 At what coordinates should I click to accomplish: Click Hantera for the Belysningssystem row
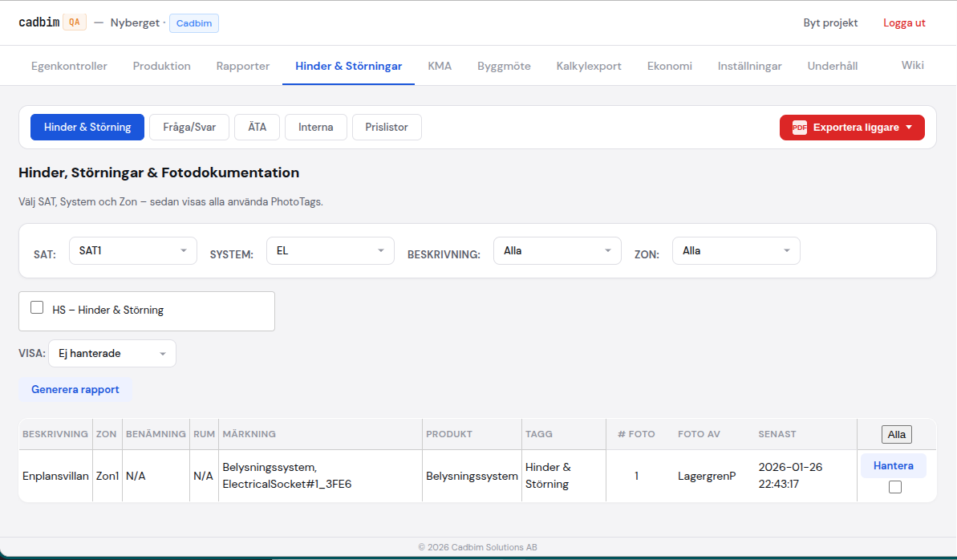(x=893, y=465)
